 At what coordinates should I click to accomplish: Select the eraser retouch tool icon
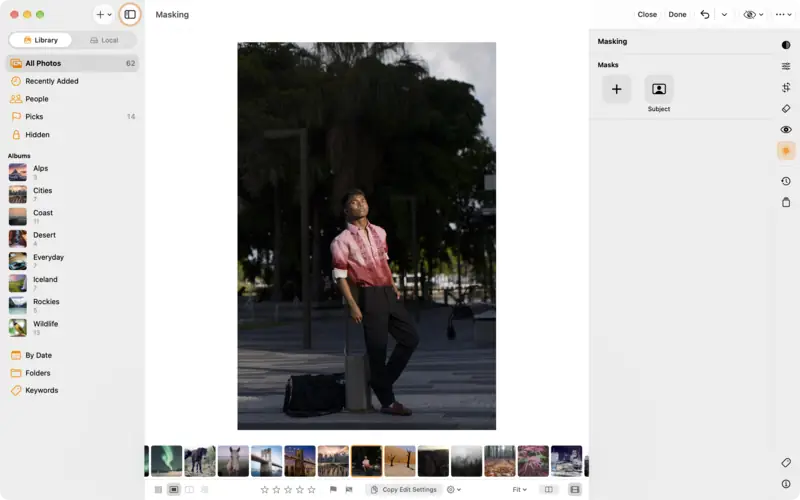pyautogui.click(x=786, y=109)
